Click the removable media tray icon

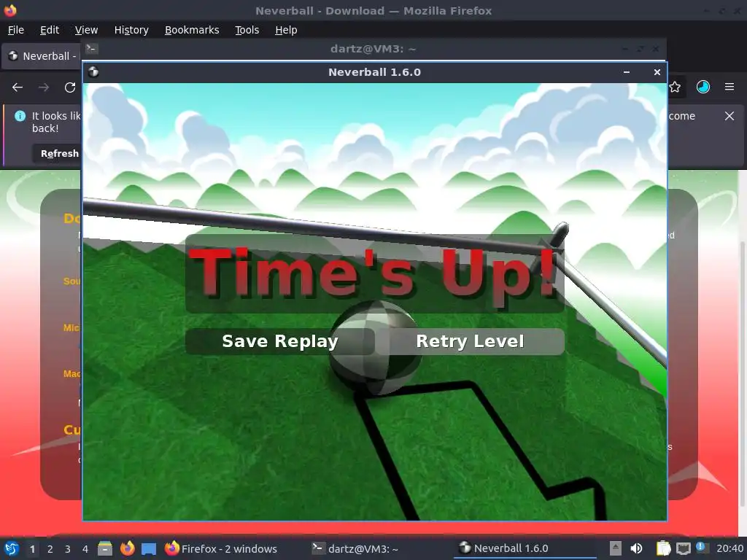pyautogui.click(x=616, y=548)
